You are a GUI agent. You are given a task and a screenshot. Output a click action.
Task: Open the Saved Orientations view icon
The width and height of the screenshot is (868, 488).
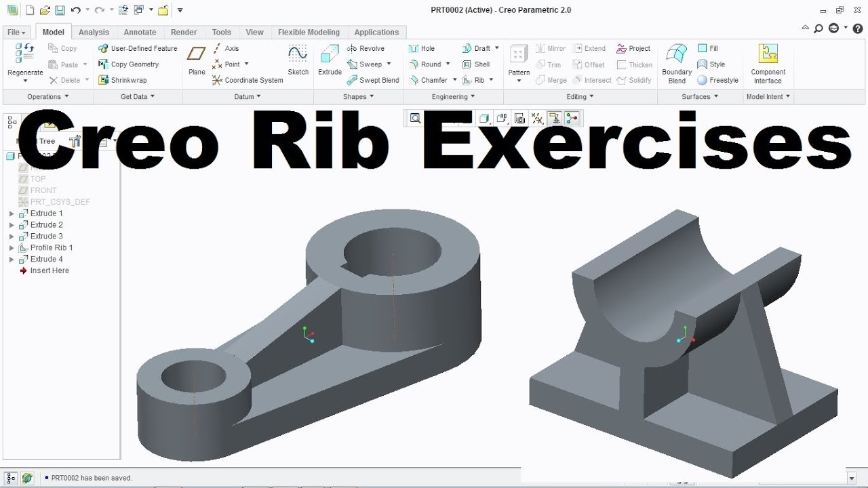click(502, 119)
